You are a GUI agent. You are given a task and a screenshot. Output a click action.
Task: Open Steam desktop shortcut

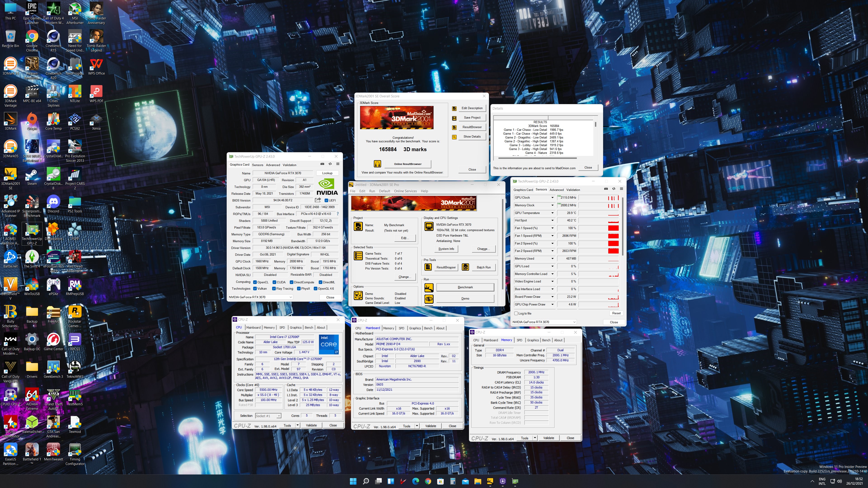32,177
